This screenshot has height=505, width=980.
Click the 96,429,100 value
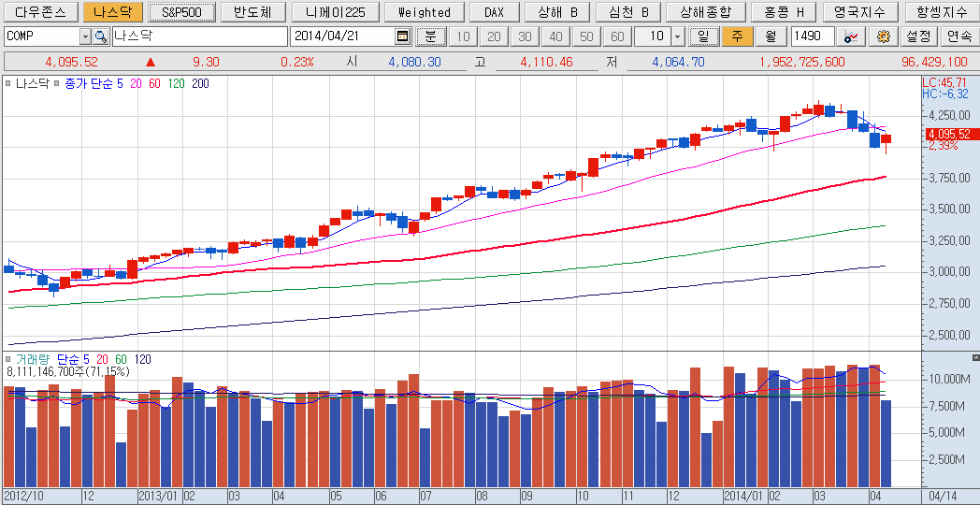click(x=935, y=63)
